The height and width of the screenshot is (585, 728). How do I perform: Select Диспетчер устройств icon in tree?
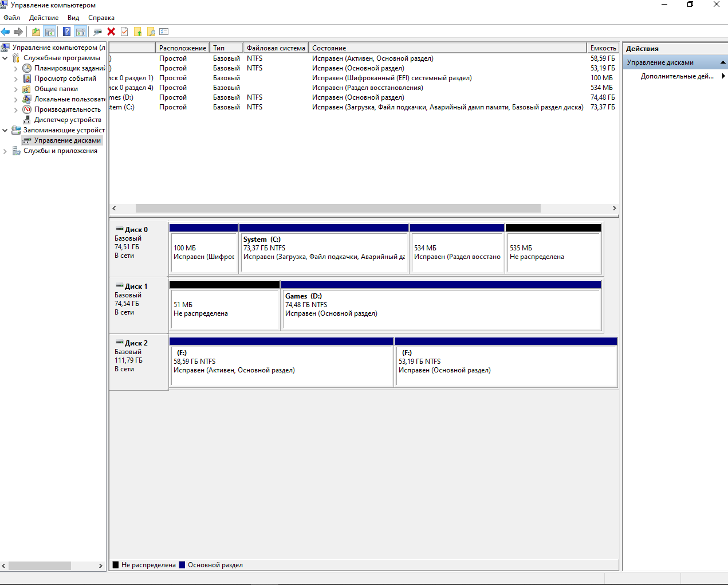(x=27, y=120)
